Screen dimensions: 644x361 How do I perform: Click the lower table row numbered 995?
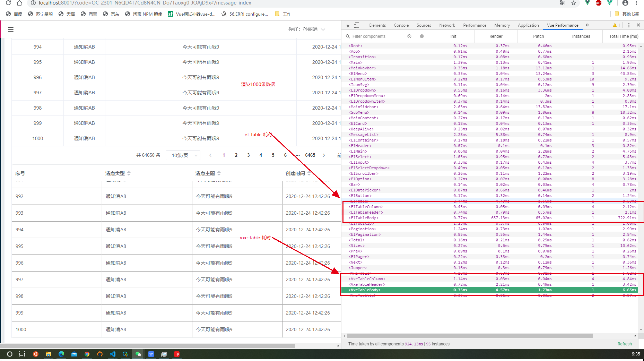point(176,246)
